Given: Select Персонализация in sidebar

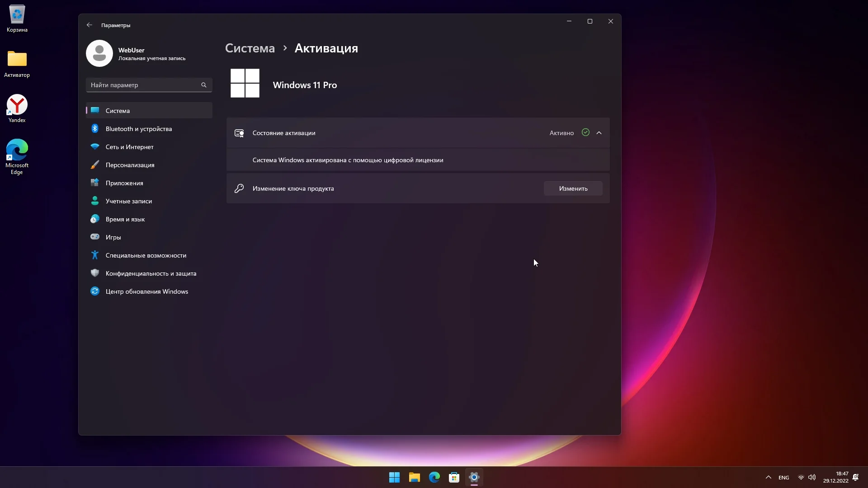Looking at the screenshot, I should 130,165.
